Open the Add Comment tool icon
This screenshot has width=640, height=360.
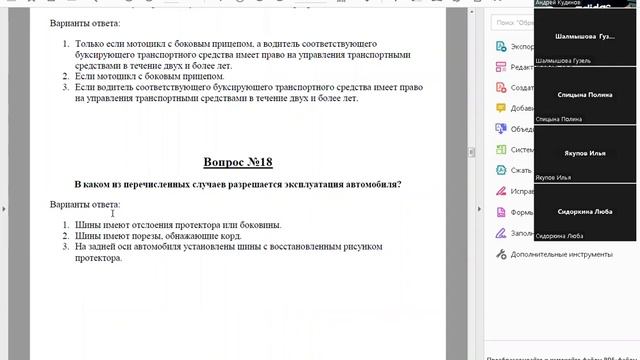[501, 108]
